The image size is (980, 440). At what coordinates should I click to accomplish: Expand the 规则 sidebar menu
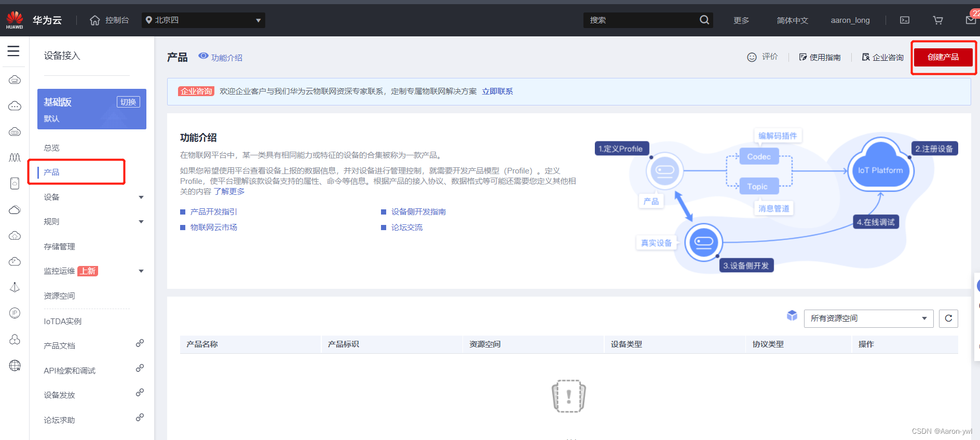141,222
